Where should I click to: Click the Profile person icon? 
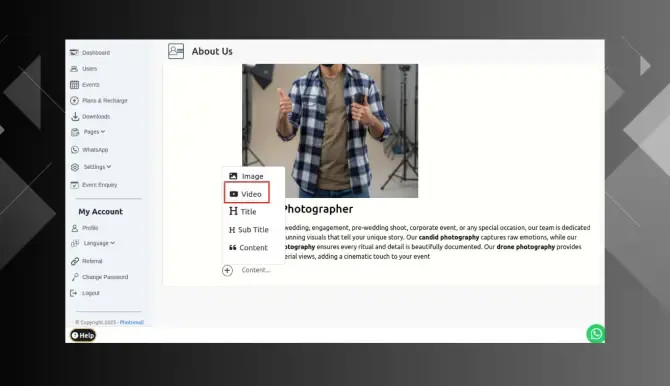pyautogui.click(x=75, y=228)
